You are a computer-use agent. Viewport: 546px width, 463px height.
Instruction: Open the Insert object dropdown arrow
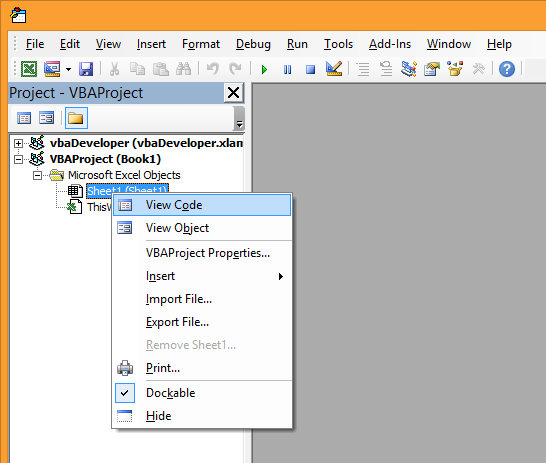(x=68, y=69)
